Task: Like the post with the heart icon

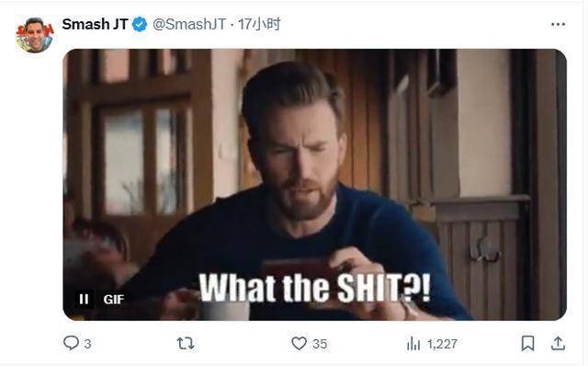Action: point(299,343)
